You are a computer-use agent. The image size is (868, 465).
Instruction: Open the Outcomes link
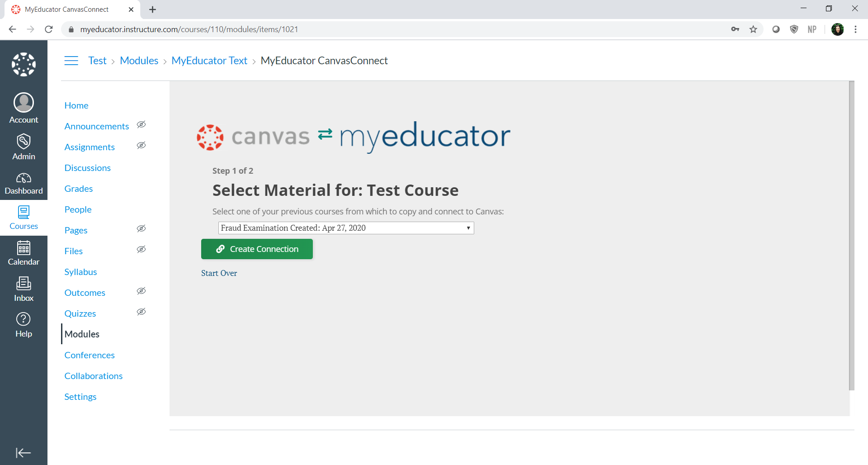85,293
